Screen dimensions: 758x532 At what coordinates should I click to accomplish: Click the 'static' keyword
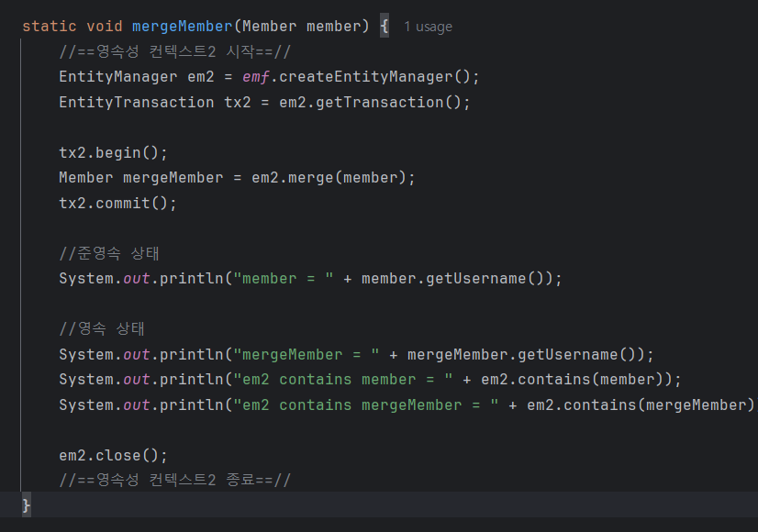(50, 26)
